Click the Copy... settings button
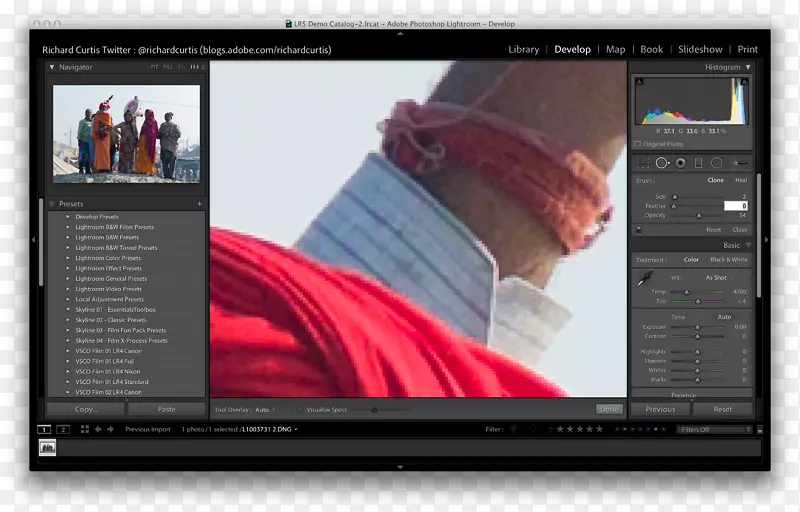The image size is (800, 512). point(86,409)
